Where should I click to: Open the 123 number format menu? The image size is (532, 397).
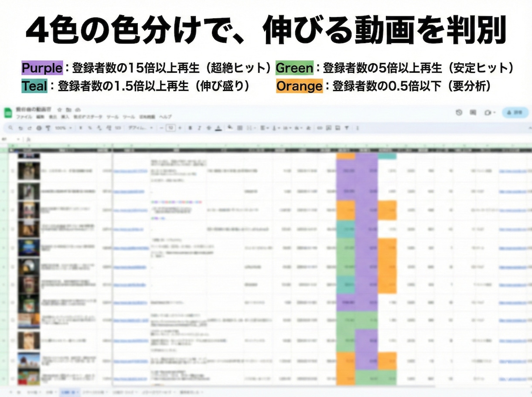(x=118, y=128)
